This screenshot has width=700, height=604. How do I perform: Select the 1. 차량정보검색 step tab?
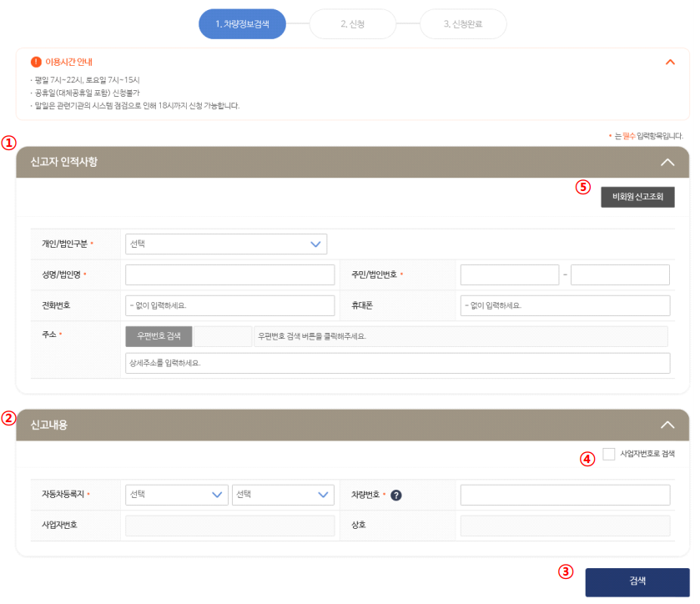[x=242, y=24]
